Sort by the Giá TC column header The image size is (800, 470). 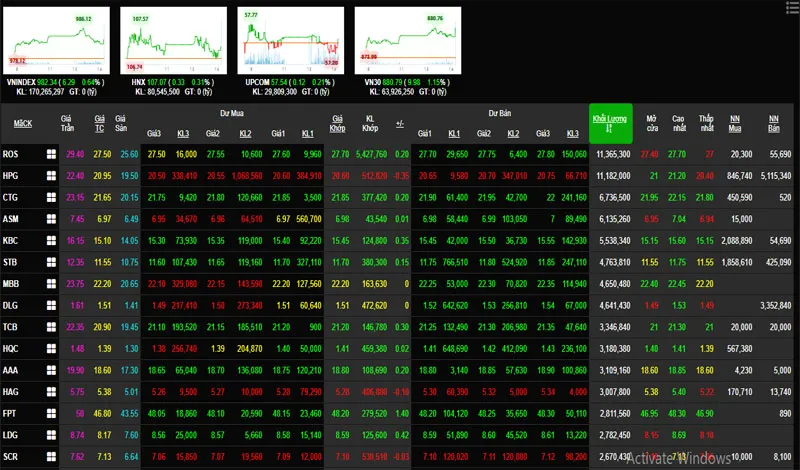click(x=99, y=123)
